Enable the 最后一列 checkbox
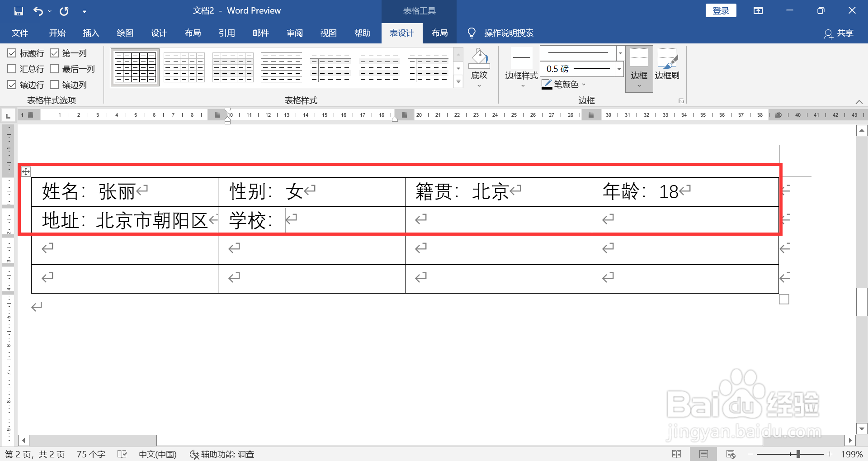868x461 pixels. pos(54,69)
